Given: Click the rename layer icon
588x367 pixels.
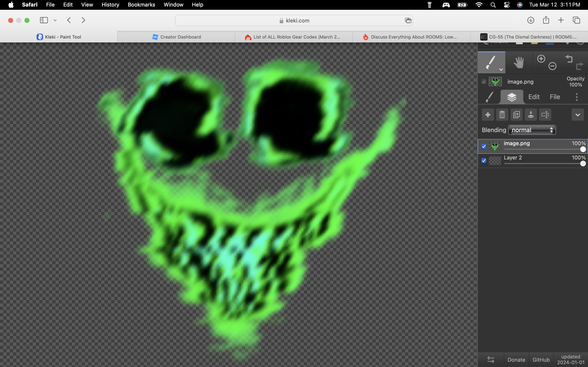Looking at the screenshot, I should coord(545,115).
